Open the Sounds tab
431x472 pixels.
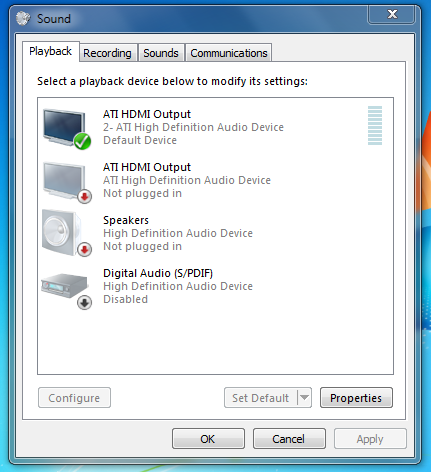click(161, 53)
